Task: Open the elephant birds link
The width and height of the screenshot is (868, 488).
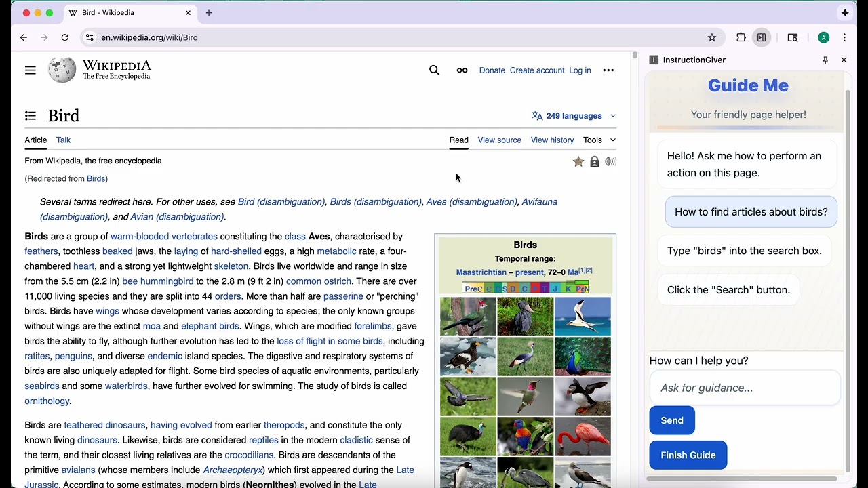Action: tap(210, 326)
